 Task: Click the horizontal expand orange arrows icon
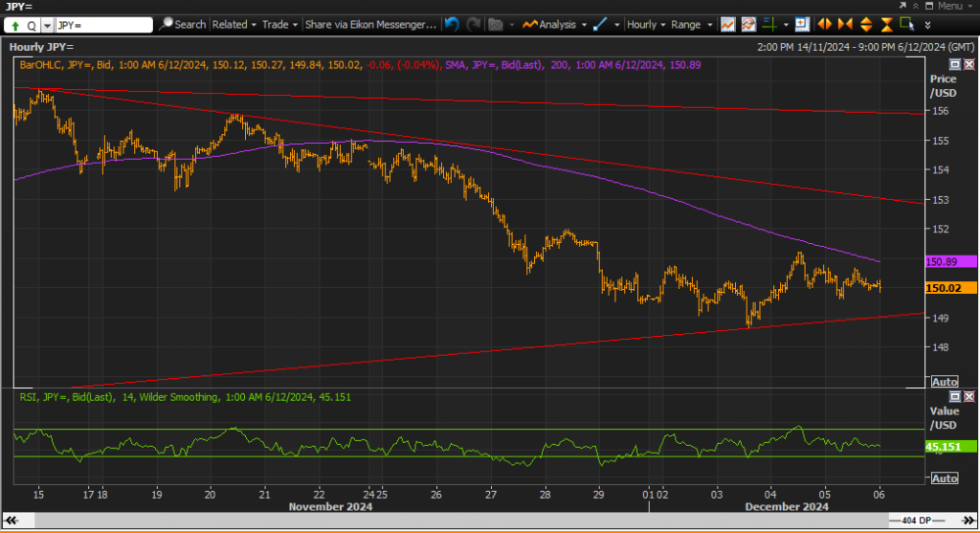[x=825, y=24]
